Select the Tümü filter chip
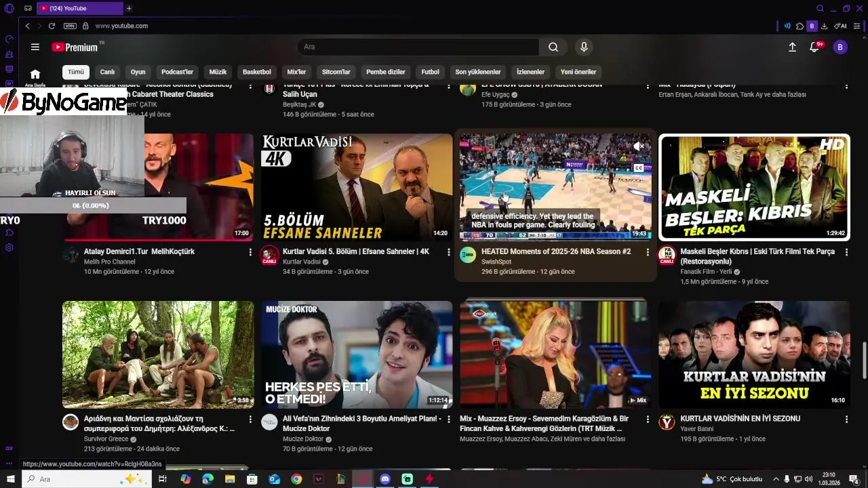Viewport: 868px width, 488px height. pyautogui.click(x=75, y=72)
